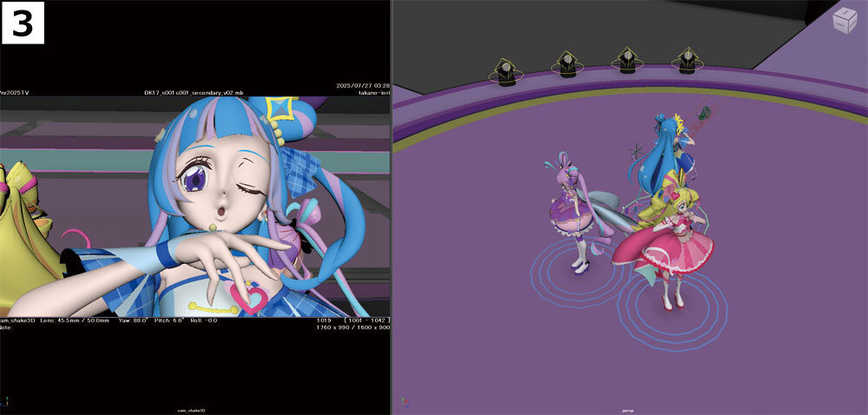
Task: Click the pink heart brooch on the close-up character
Action: [x=251, y=301]
